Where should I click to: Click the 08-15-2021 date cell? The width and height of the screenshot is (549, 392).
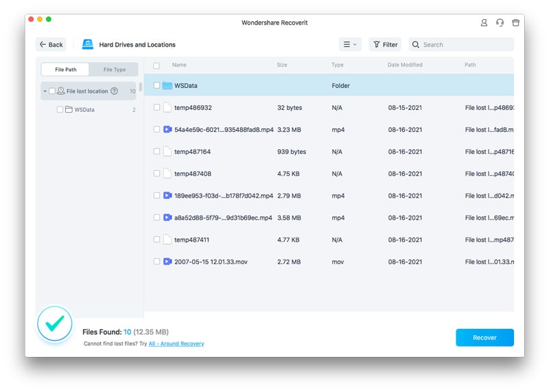405,108
